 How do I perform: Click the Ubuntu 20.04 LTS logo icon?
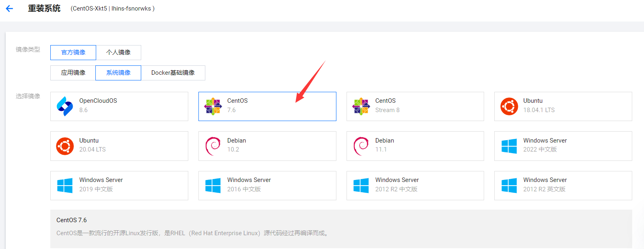coord(65,146)
